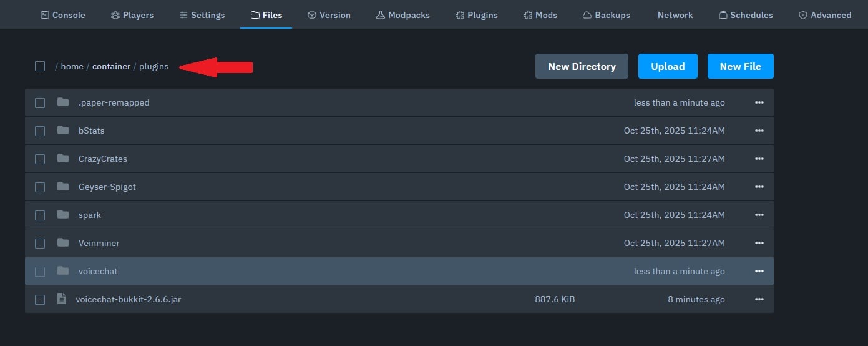Expand options menu for the spark folder
This screenshot has width=868, height=346.
[x=759, y=215]
